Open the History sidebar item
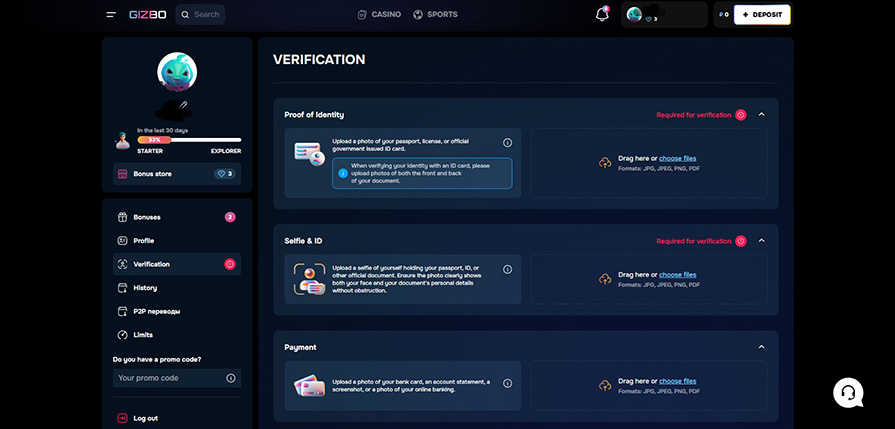Screen dimensions: 895x429 click(145, 288)
